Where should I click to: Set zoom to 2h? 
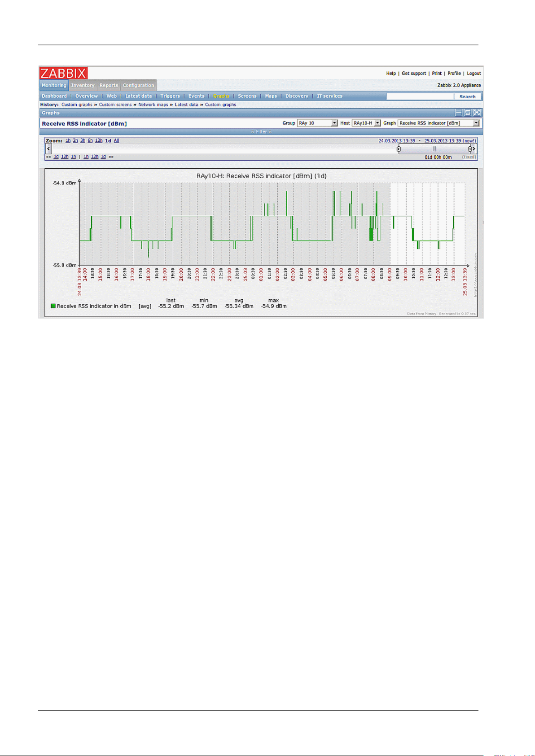[75, 140]
